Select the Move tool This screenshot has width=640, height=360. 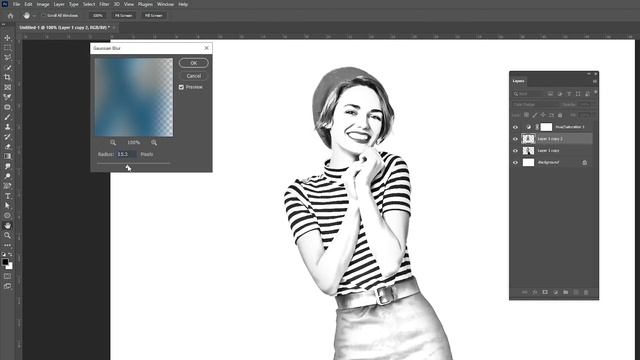[7, 38]
